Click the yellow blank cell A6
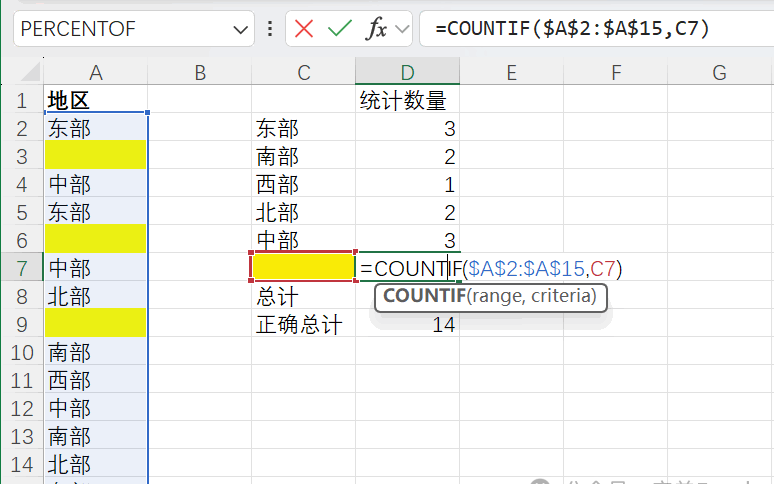The height and width of the screenshot is (484, 774). (95, 239)
